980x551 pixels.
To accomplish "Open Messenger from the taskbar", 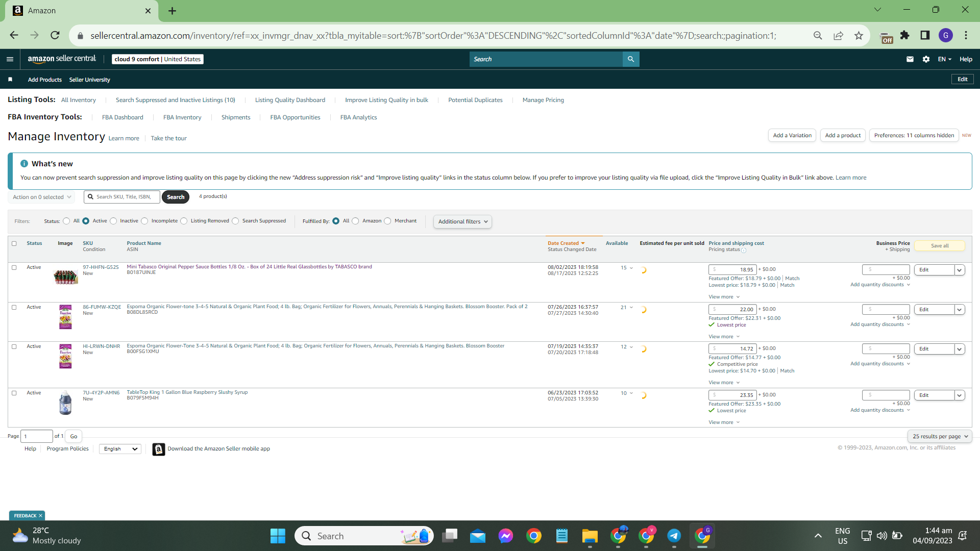I will (x=506, y=536).
